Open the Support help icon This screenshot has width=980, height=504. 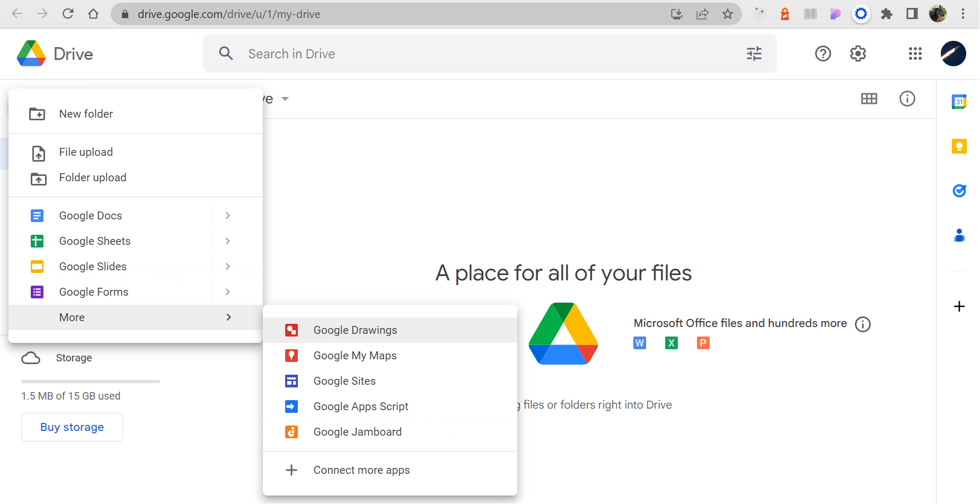(x=823, y=54)
